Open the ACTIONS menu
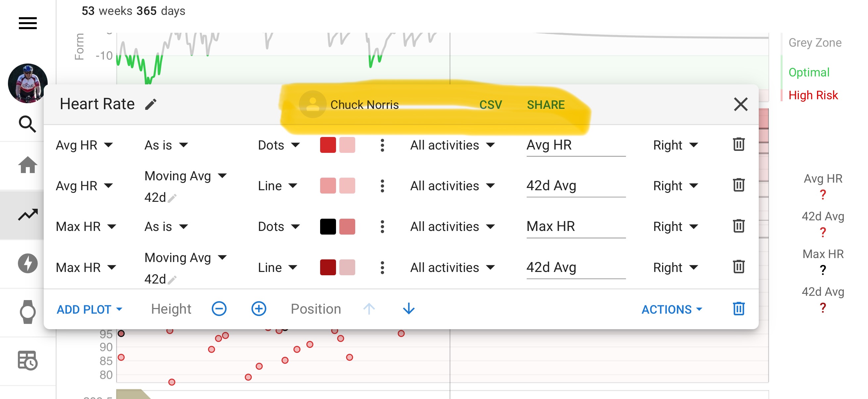 pyautogui.click(x=671, y=309)
